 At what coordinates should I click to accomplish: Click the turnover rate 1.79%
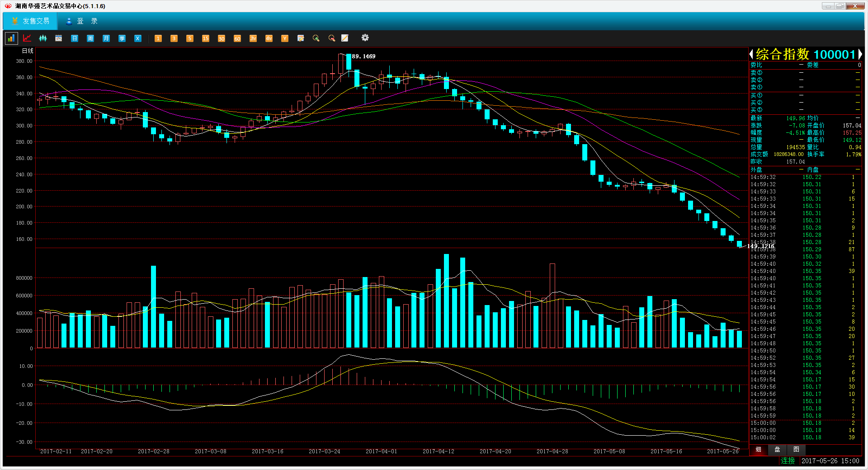click(854, 155)
